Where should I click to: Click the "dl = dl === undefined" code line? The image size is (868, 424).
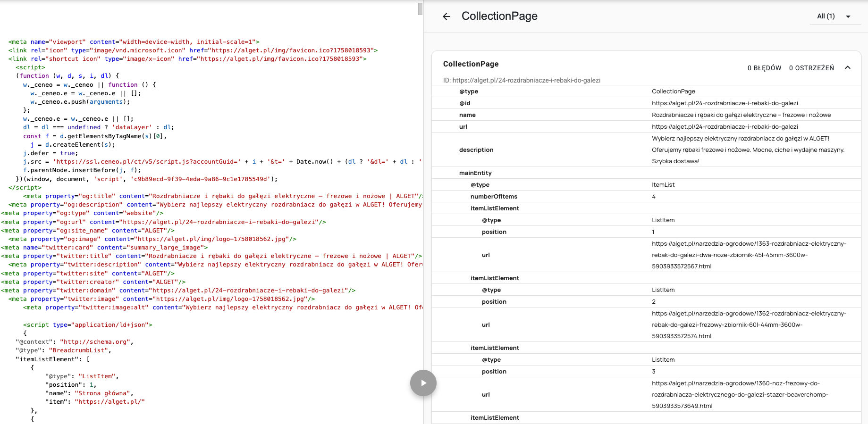pos(99,127)
